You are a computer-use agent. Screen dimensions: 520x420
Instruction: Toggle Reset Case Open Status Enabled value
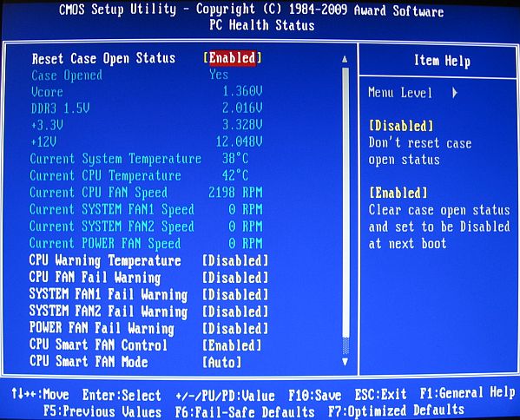coord(233,58)
